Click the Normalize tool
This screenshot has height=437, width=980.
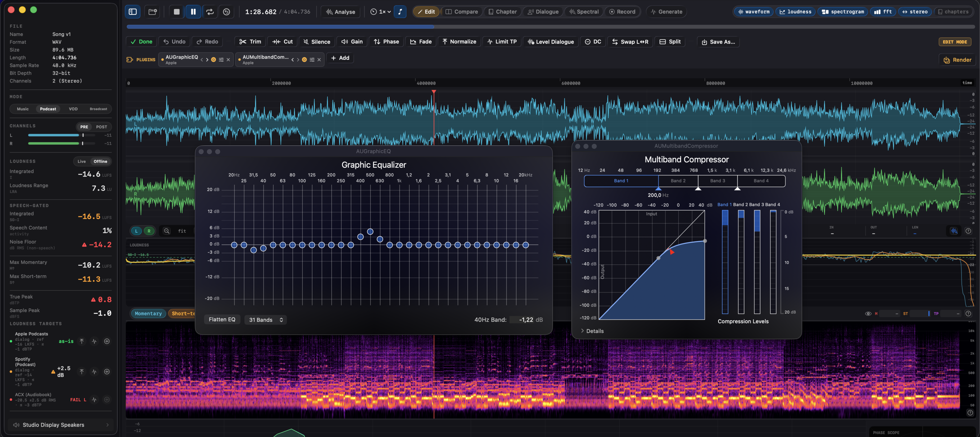pos(459,42)
